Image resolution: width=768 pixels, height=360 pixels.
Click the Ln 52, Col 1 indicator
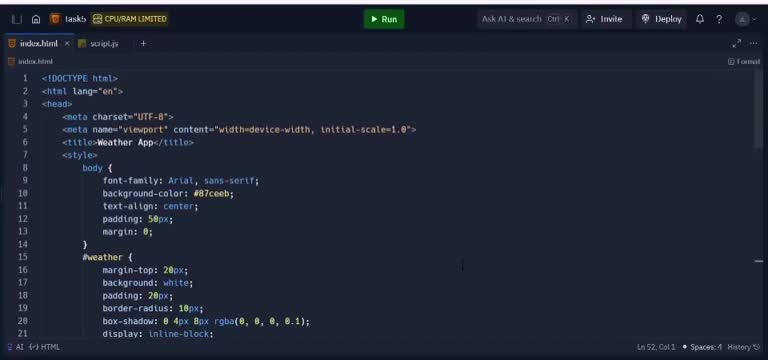[656, 347]
